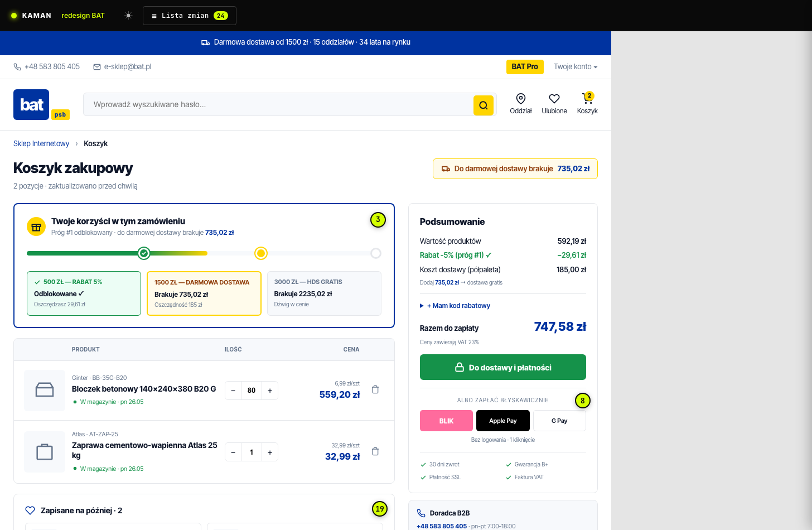Click the phone icon beside +48 583 805 405

17,67
